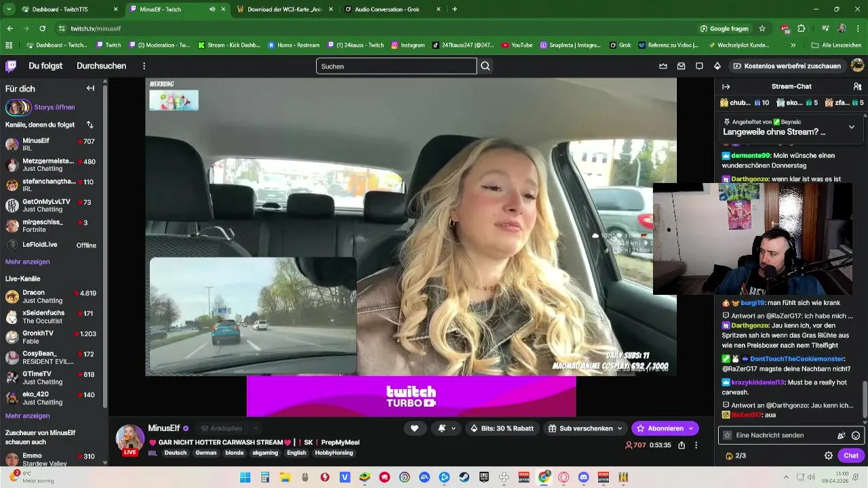This screenshot has height=488, width=868.
Task: Show more followed channels via Mehr anzeigen
Action: [27, 262]
